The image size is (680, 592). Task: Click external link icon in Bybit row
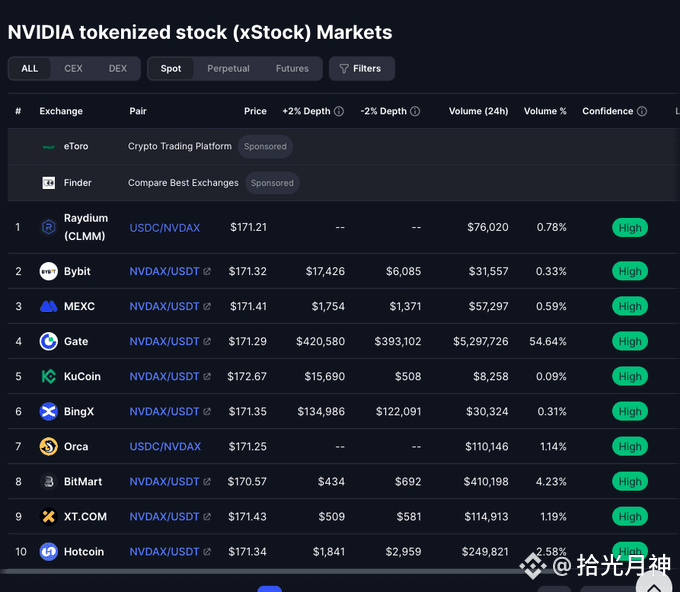pyautogui.click(x=207, y=271)
